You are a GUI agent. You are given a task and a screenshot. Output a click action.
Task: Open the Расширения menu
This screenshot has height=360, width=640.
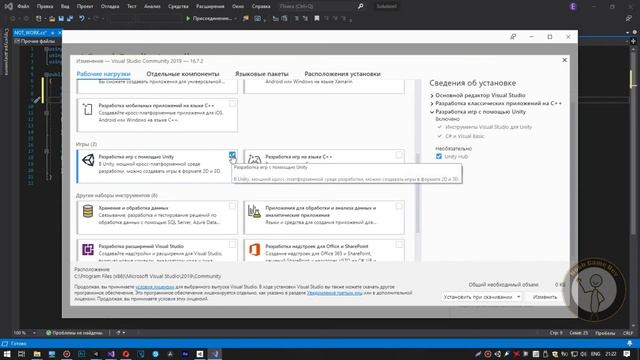[210, 7]
